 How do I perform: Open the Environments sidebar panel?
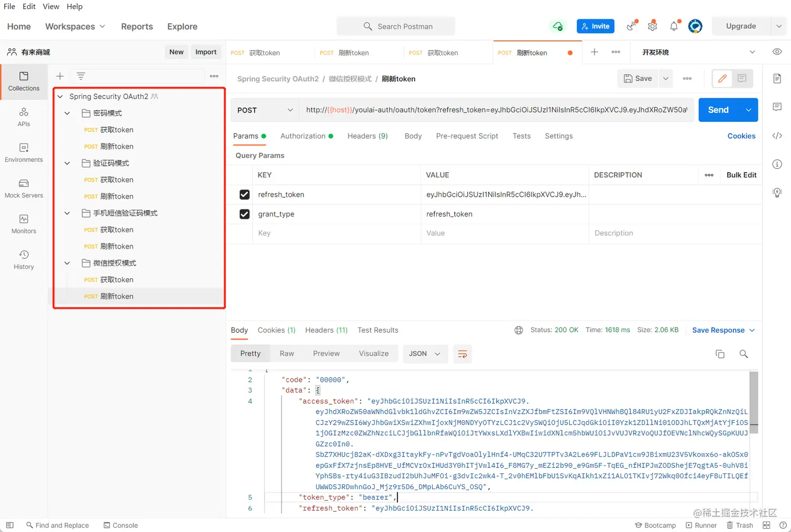coord(24,153)
